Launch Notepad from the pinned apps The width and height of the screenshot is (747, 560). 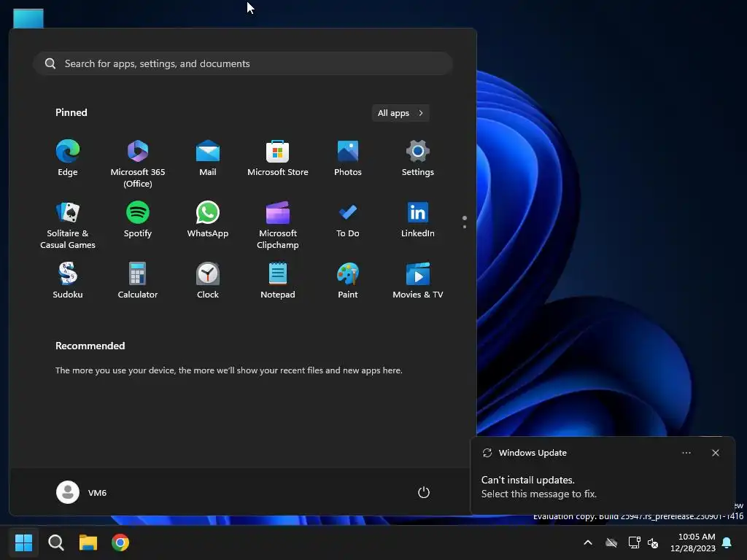[x=278, y=281]
